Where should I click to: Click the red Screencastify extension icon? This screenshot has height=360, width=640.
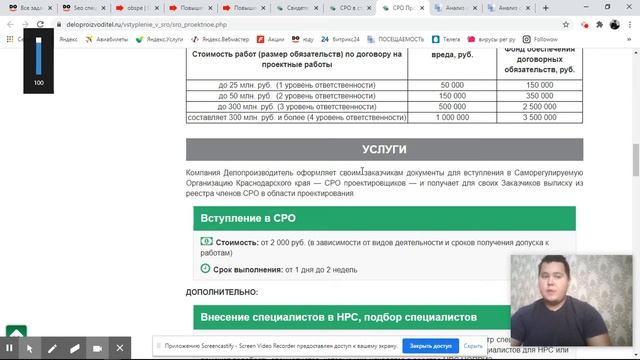584,24
